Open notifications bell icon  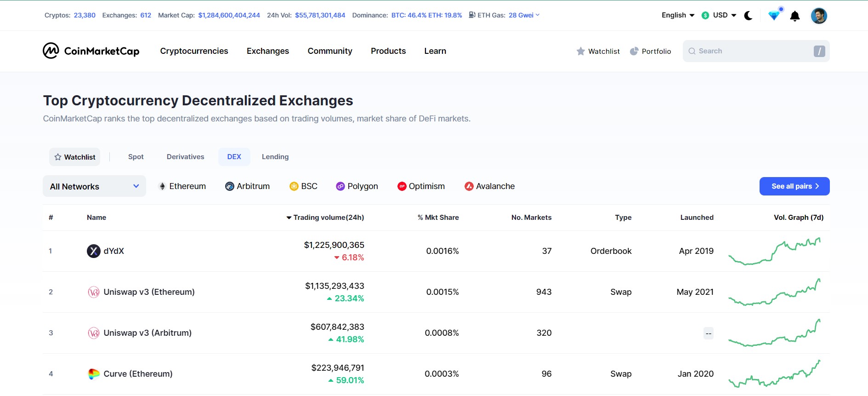pyautogui.click(x=795, y=16)
